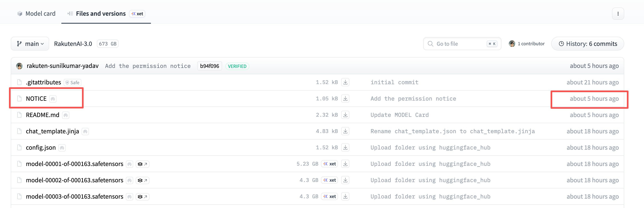The width and height of the screenshot is (644, 208).
Task: Download config.json using its download icon
Action: (345, 147)
